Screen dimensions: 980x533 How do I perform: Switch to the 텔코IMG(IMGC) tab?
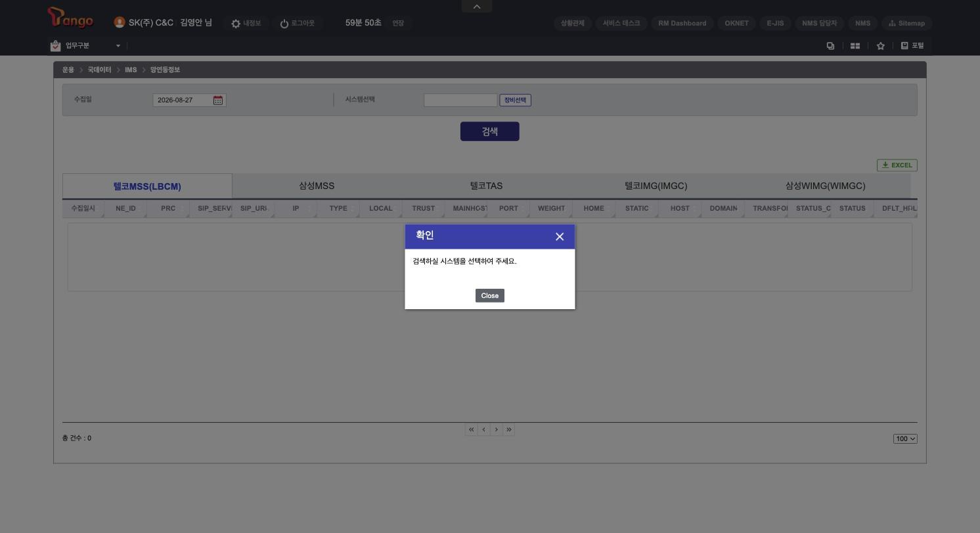656,186
